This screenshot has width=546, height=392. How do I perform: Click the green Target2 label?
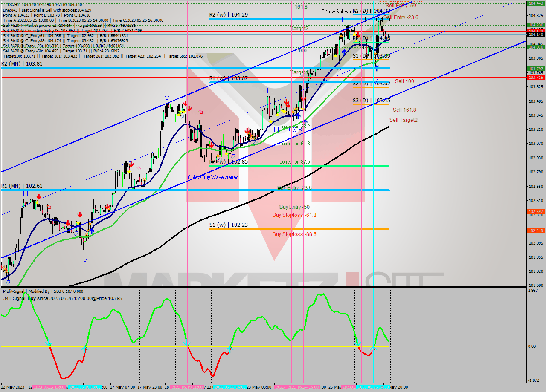pyautogui.click(x=299, y=29)
